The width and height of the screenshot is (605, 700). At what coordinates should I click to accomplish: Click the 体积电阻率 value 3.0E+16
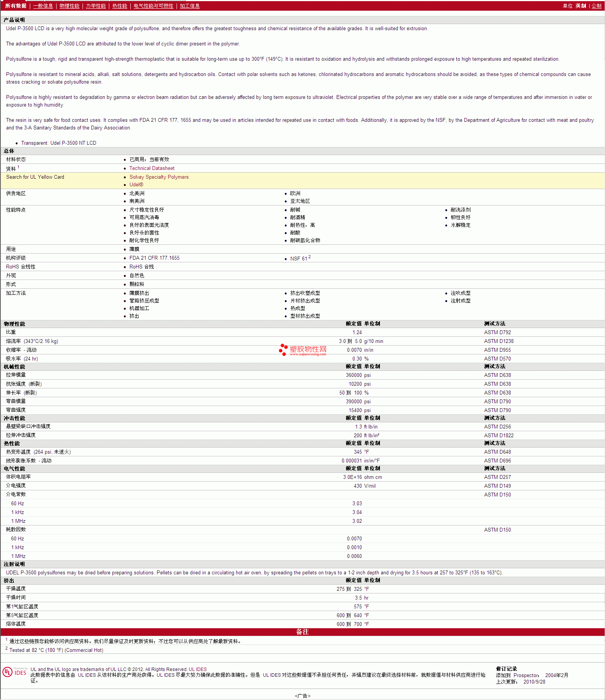coord(352,477)
